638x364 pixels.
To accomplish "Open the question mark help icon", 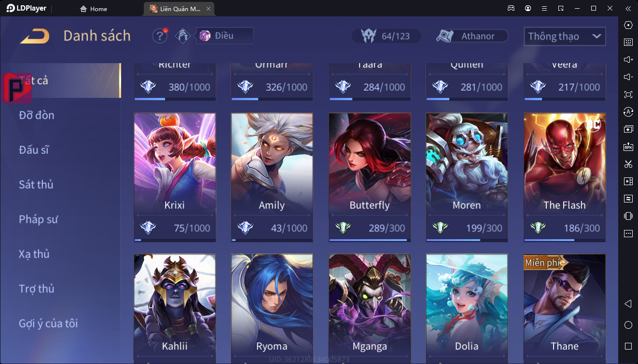I will tap(160, 36).
